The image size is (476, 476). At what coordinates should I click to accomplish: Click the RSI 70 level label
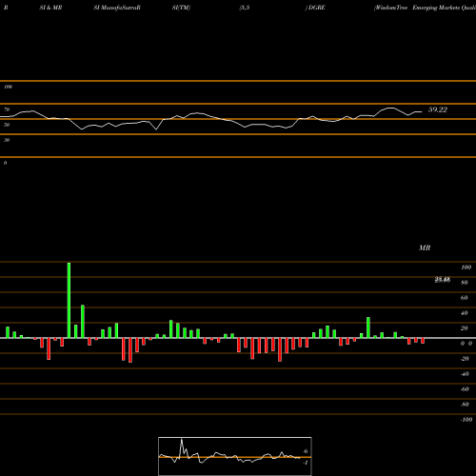point(7,109)
